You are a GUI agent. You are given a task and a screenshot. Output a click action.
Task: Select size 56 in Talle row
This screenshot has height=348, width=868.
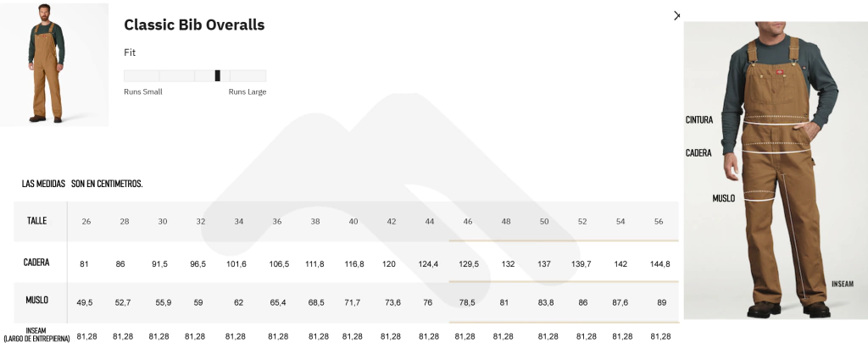[658, 221]
